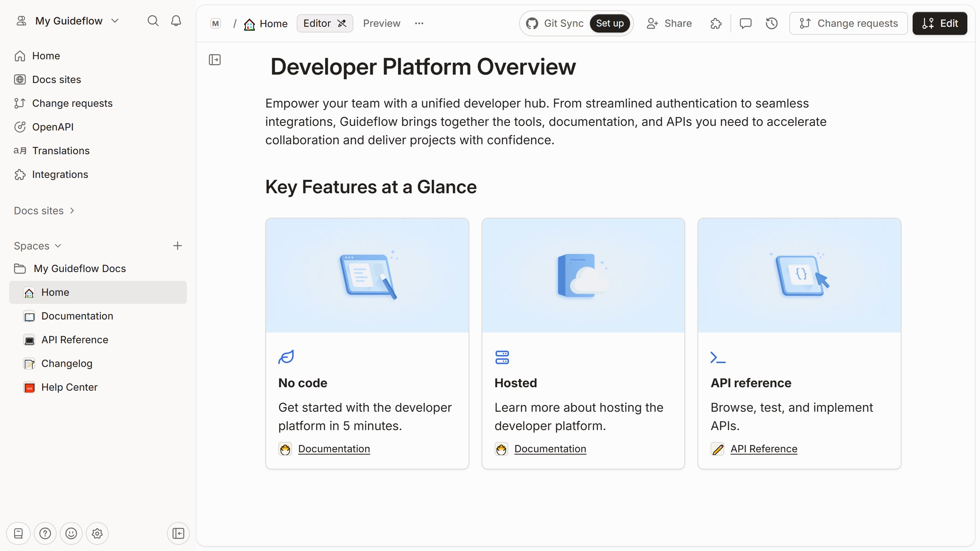980x551 pixels.
Task: Click the Key Features at a Glance heading
Action: click(x=371, y=187)
